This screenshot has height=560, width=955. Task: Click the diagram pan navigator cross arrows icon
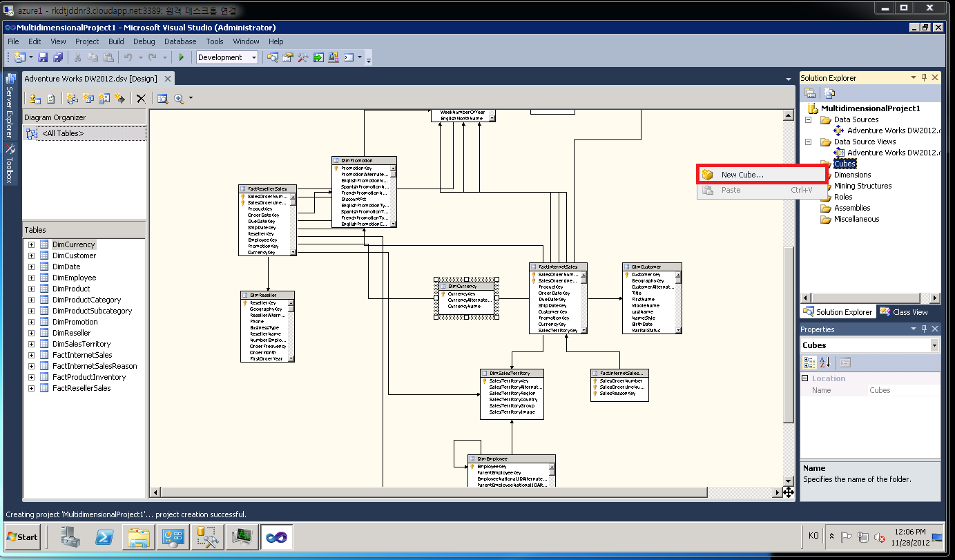789,492
